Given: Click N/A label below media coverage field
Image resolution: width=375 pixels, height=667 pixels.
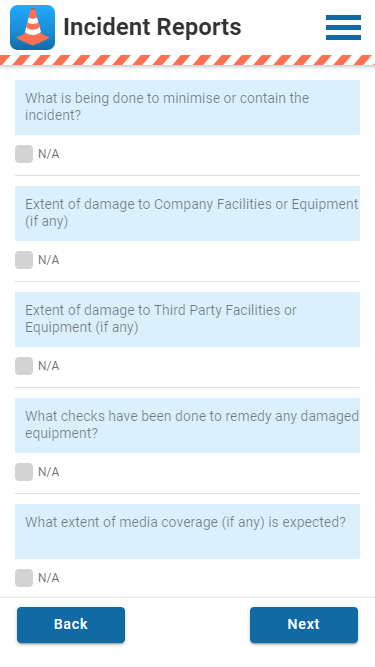Looking at the screenshot, I should [48, 578].
